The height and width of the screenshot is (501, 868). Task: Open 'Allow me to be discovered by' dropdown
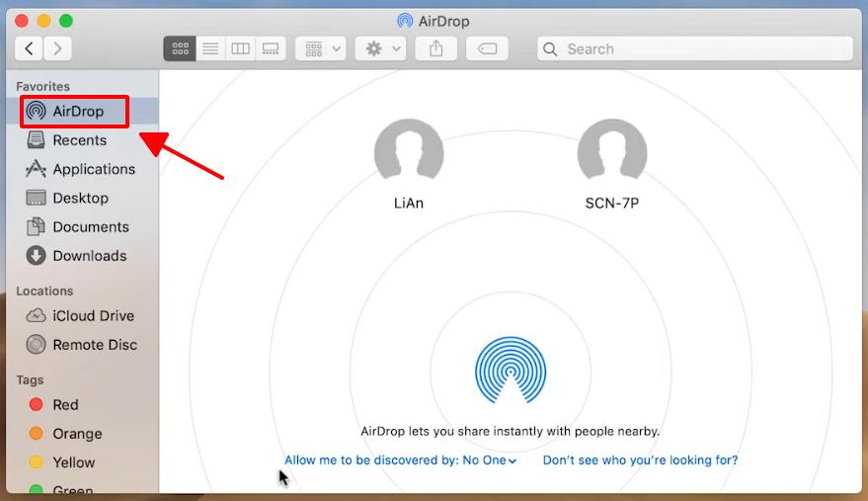tap(400, 459)
